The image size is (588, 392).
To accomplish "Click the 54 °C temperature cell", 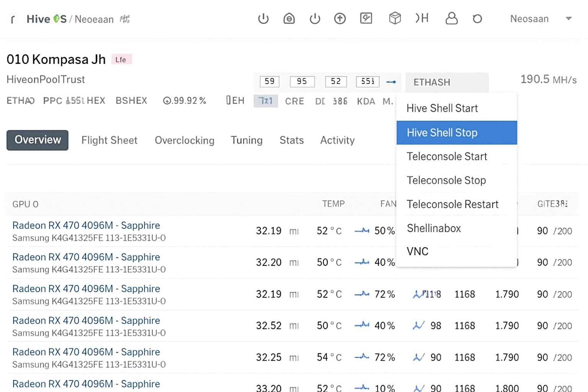I will click(329, 357).
